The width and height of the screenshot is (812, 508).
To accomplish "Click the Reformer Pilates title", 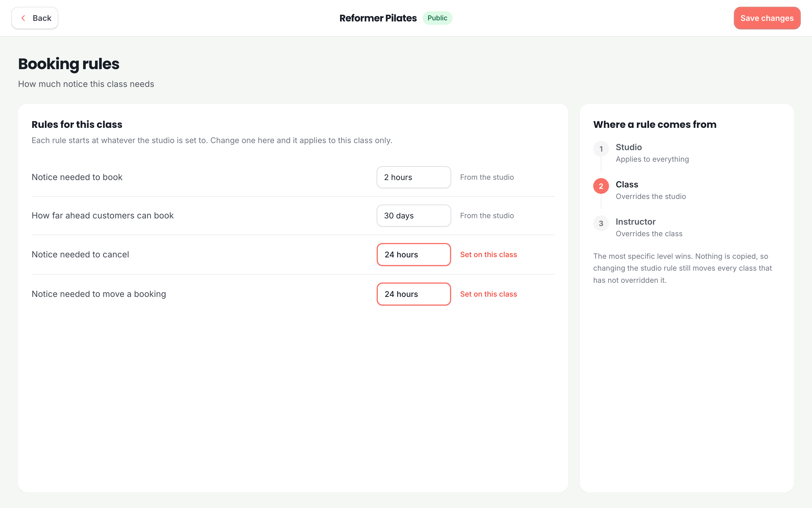I will point(378,18).
